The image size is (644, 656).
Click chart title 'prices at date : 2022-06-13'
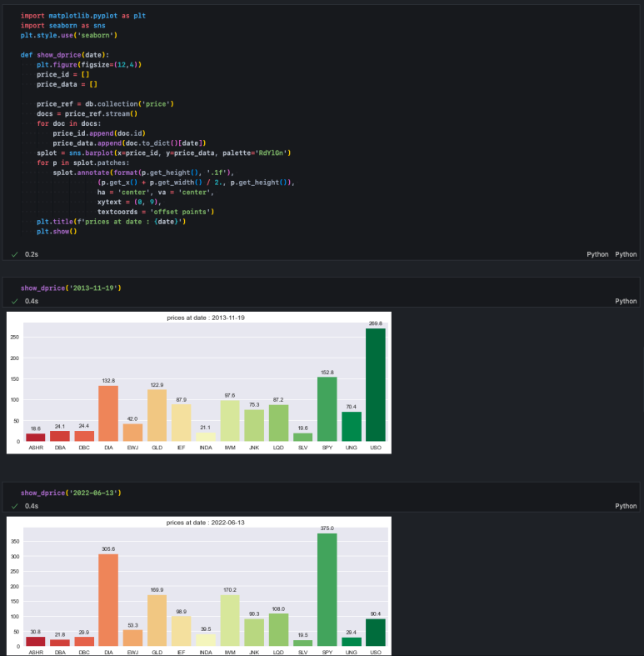[x=205, y=523]
